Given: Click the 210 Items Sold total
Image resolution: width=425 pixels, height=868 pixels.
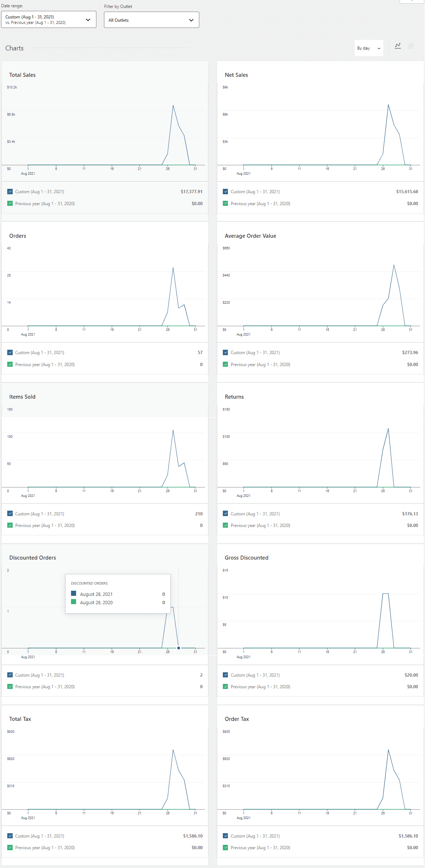Looking at the screenshot, I should pyautogui.click(x=199, y=514).
